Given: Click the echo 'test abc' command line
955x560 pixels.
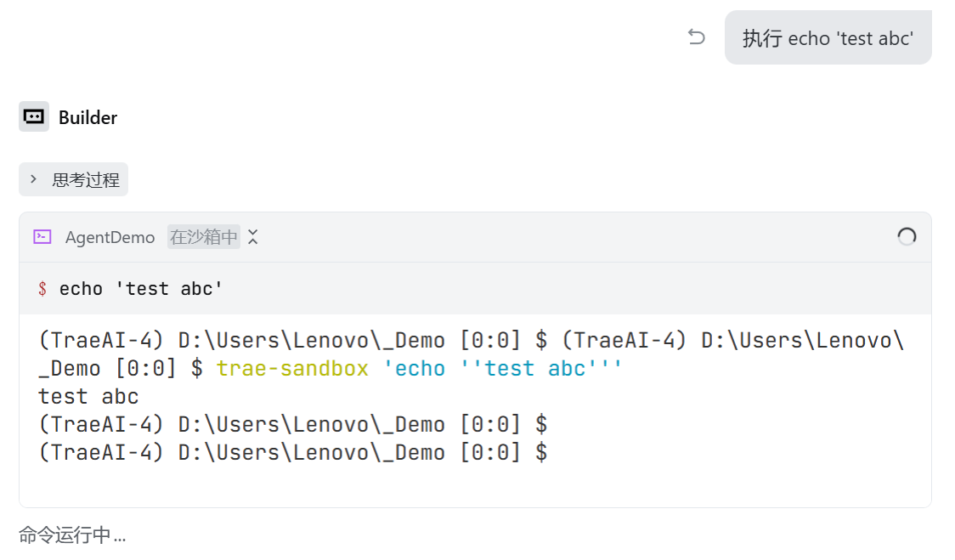Looking at the screenshot, I should [141, 289].
